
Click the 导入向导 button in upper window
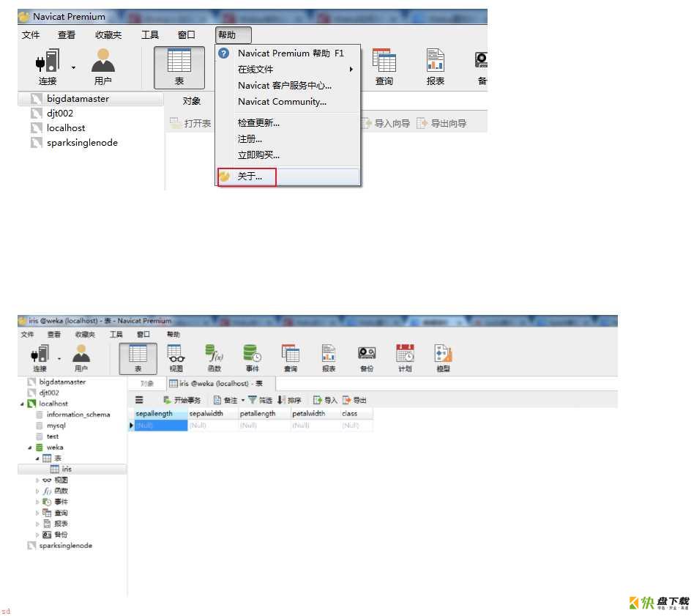[386, 124]
